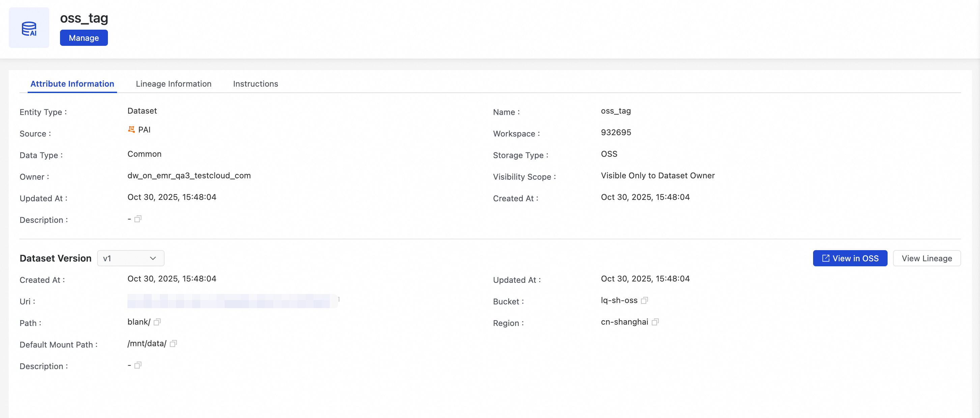Image resolution: width=980 pixels, height=418 pixels.
Task: Click the workspace ID 932695
Action: (615, 132)
